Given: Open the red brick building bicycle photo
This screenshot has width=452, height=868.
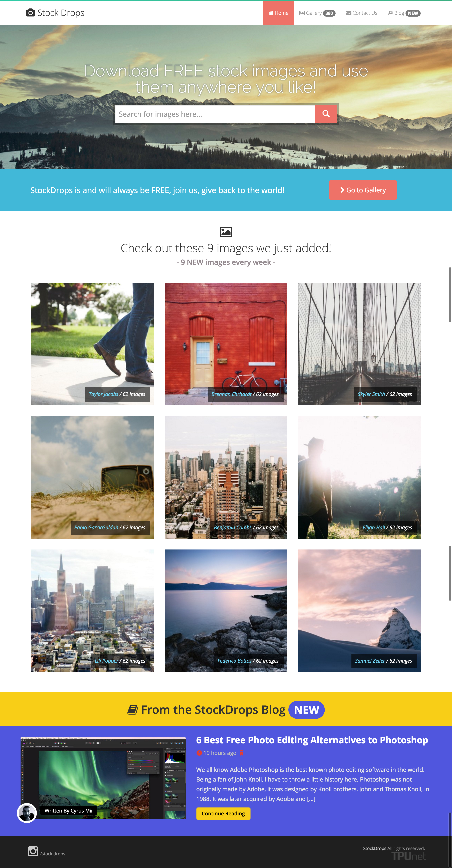Looking at the screenshot, I should (x=226, y=344).
